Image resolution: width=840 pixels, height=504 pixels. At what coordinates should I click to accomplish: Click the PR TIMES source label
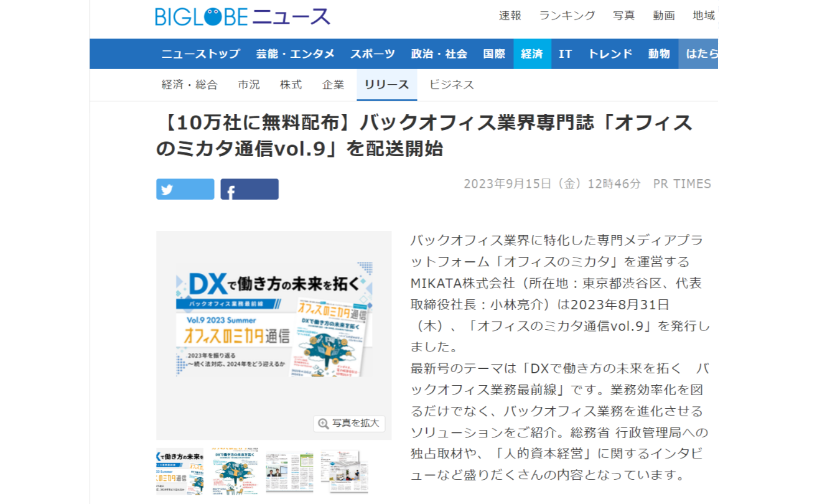(682, 184)
